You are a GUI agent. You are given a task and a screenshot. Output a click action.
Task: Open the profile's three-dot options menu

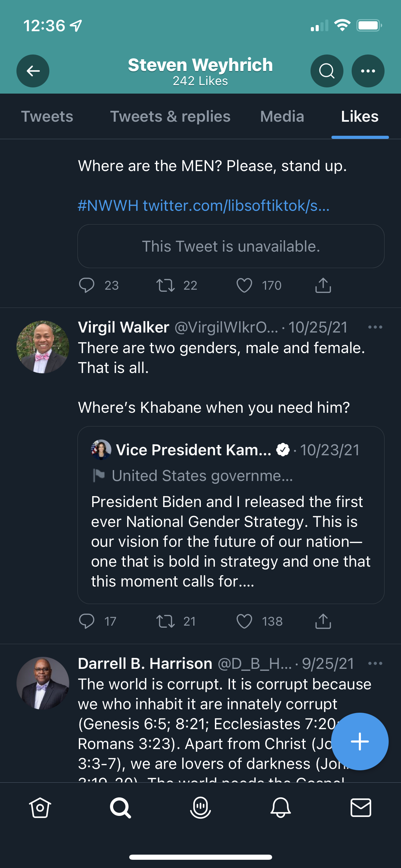tap(368, 71)
